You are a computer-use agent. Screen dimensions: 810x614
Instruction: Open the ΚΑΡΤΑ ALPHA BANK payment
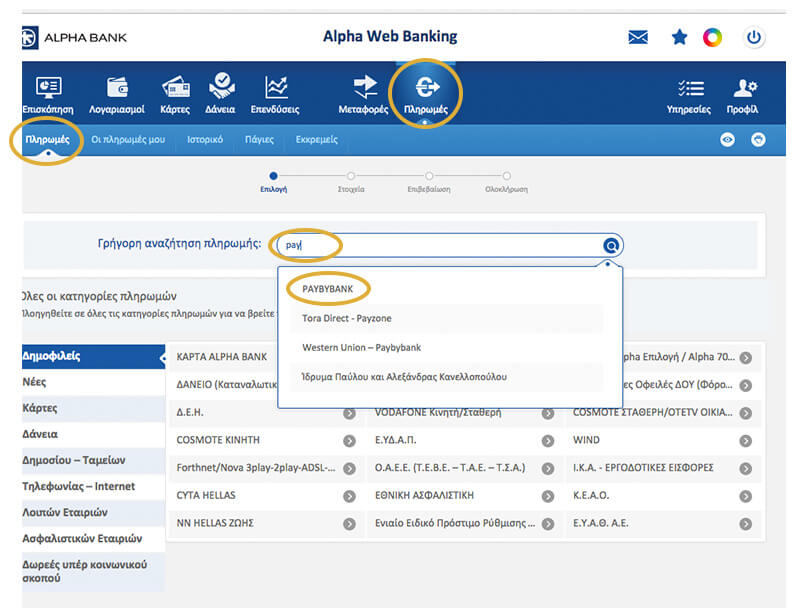coord(222,357)
